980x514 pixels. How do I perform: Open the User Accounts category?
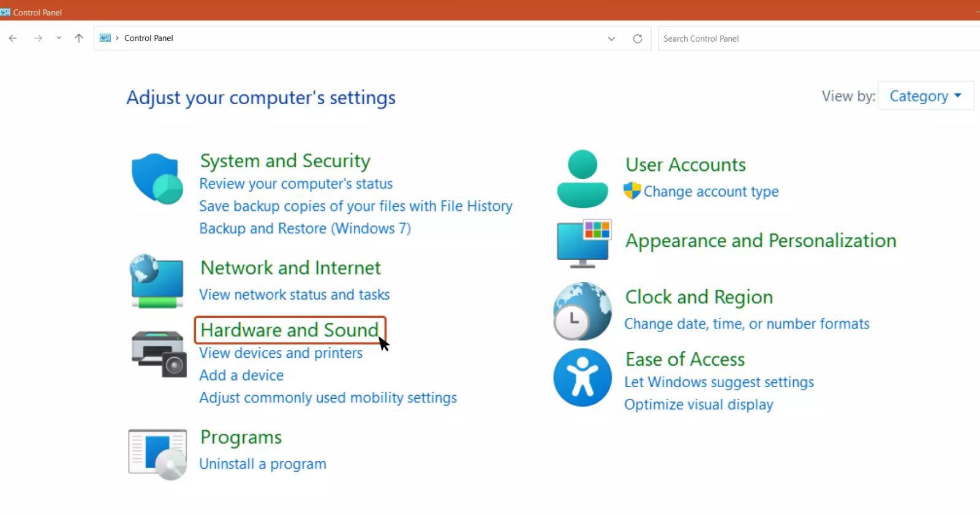(x=686, y=165)
